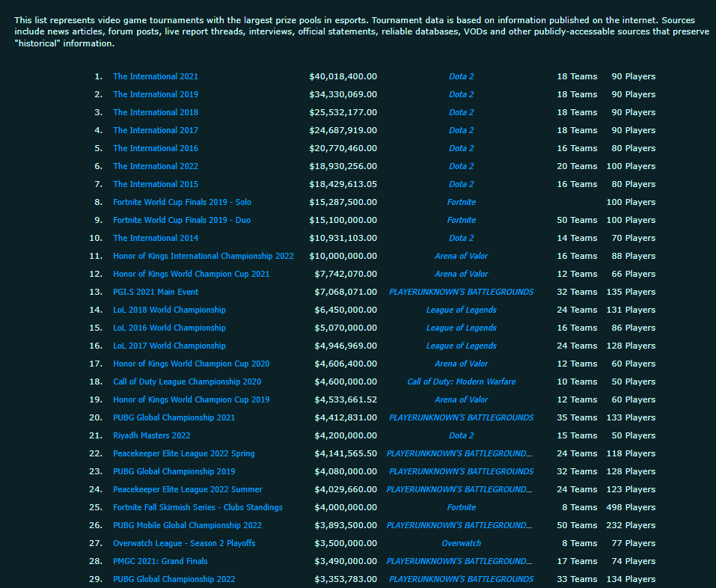Viewport: 716px width, 588px height.
Task: Open PMGC 2021: Grand Finals link
Action: coord(160,561)
